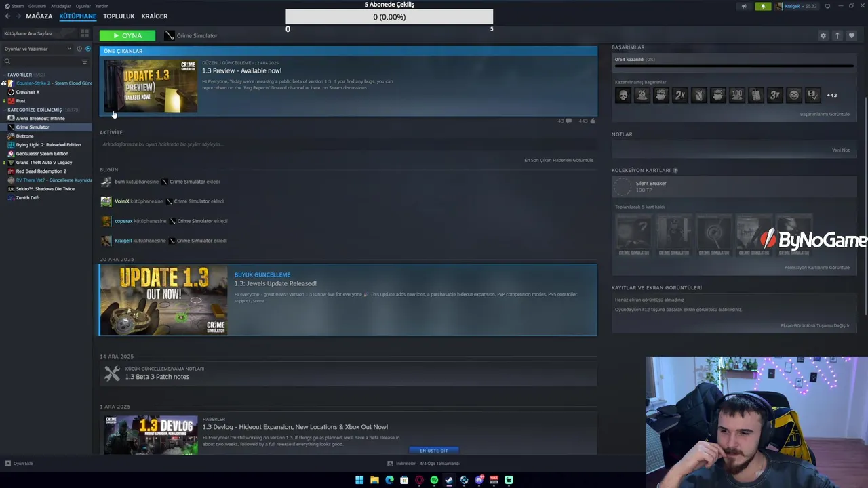The height and width of the screenshot is (488, 868).
Task: Open the Oyunlar menu
Action: pyautogui.click(x=83, y=6)
